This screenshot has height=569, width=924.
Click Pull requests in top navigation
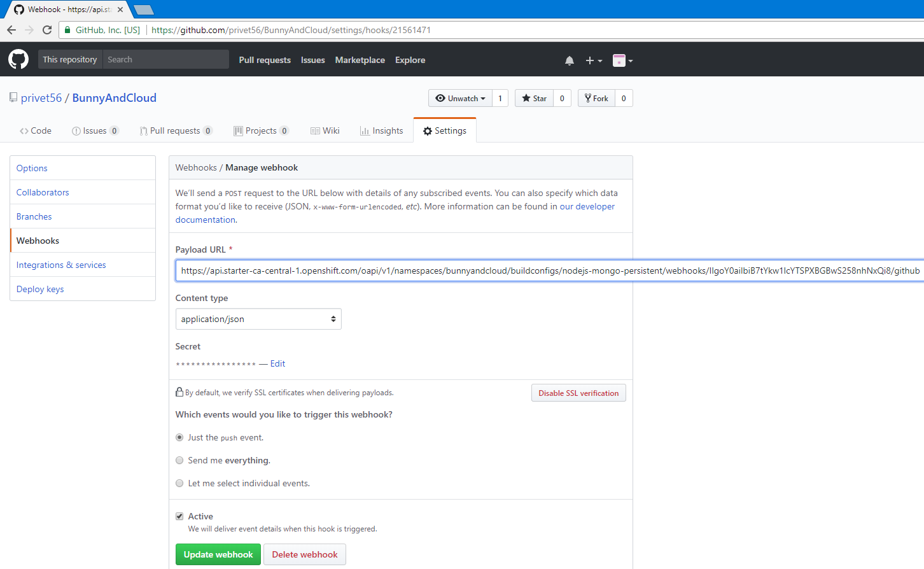tap(265, 60)
